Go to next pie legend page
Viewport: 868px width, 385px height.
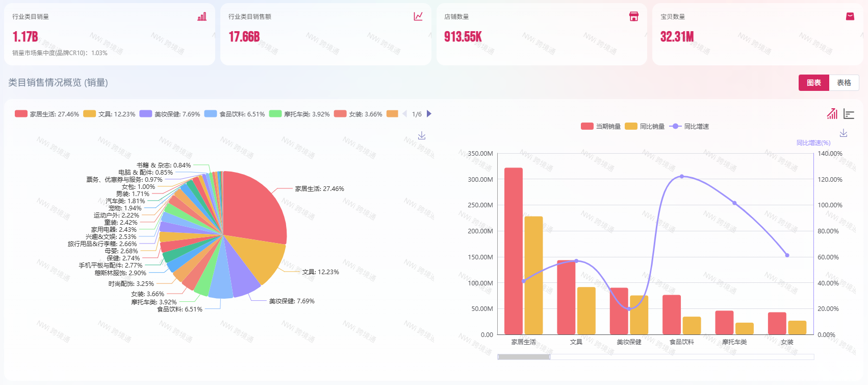[429, 114]
